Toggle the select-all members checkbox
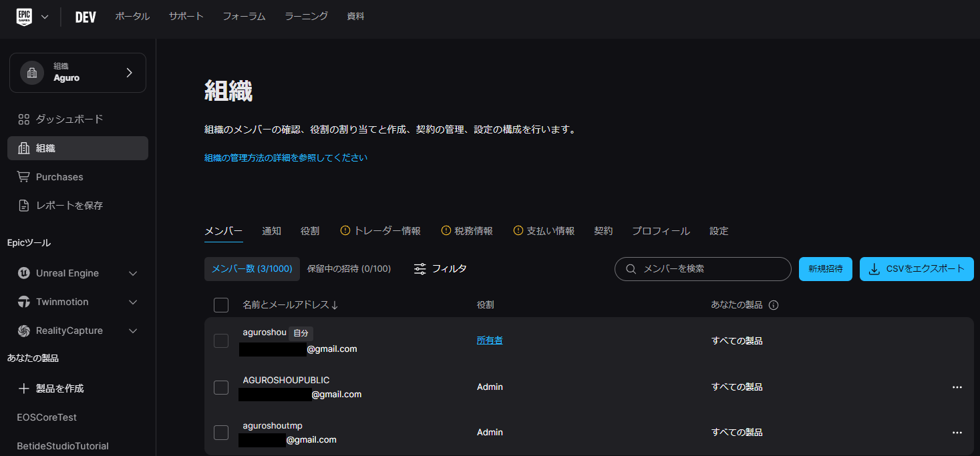Image resolution: width=980 pixels, height=456 pixels. (220, 304)
